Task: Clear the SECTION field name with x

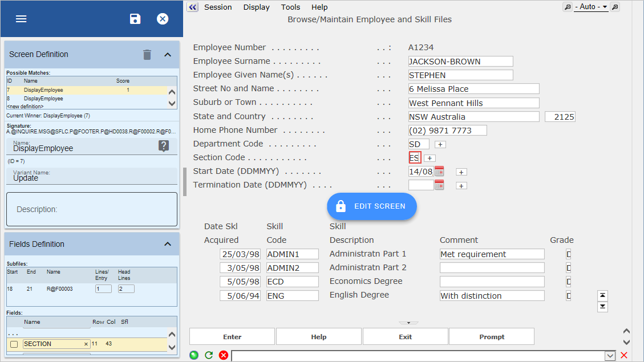Action: [x=86, y=344]
